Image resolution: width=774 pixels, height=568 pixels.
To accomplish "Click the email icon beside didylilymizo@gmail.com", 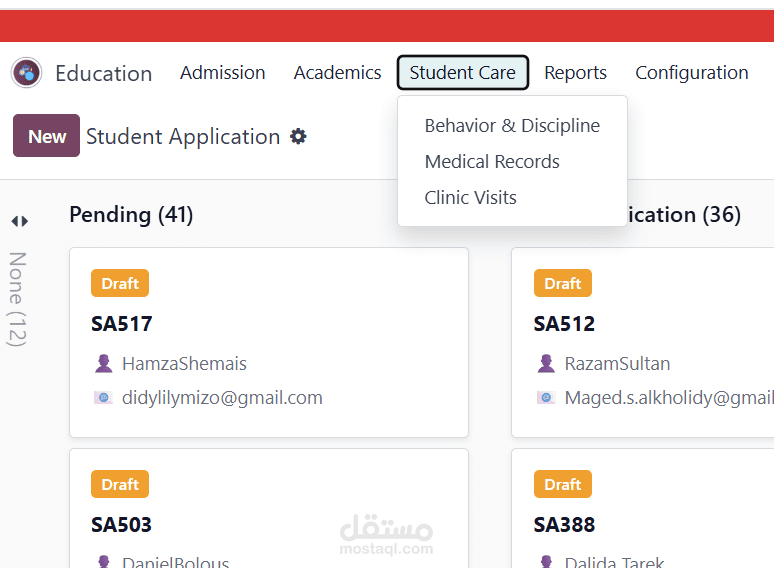I will (104, 397).
